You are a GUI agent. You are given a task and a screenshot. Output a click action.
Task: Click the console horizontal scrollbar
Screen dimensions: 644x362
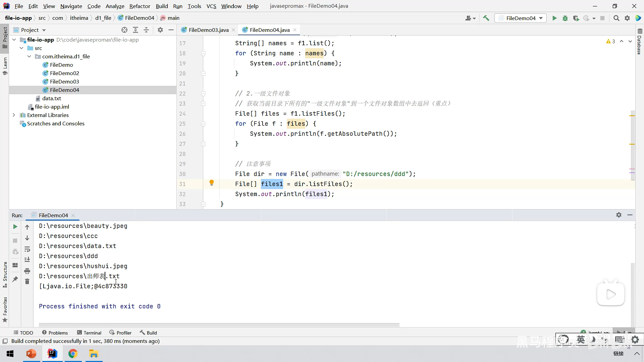point(219,325)
